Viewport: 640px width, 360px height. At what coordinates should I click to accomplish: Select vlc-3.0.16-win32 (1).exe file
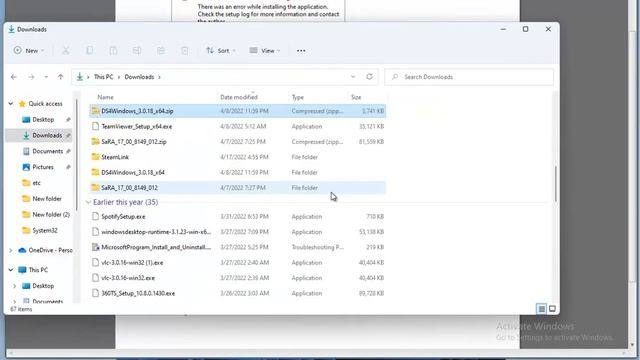point(238,262)
